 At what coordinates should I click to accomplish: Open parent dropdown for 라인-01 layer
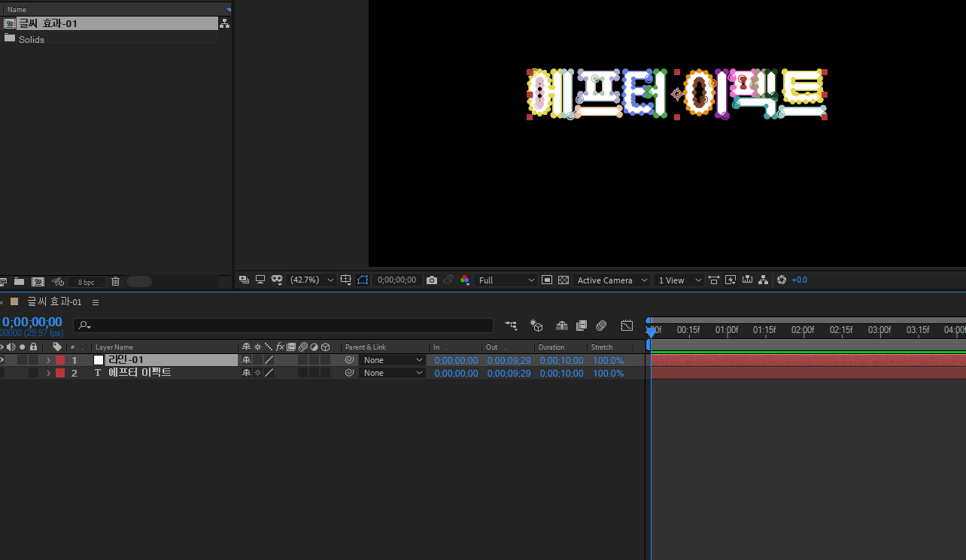click(393, 360)
